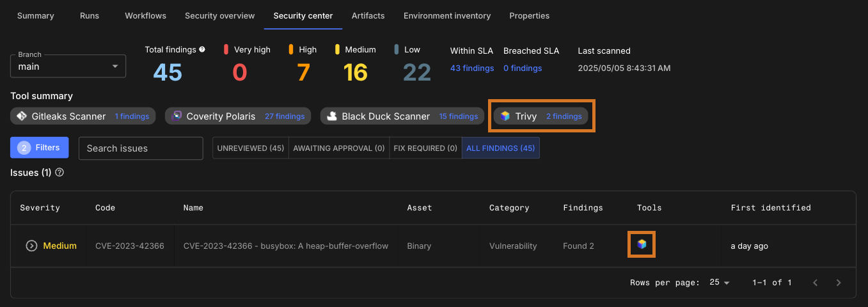The width and height of the screenshot is (868, 307).
Task: Click the CVE-2023-42366 code cell
Action: (130, 246)
